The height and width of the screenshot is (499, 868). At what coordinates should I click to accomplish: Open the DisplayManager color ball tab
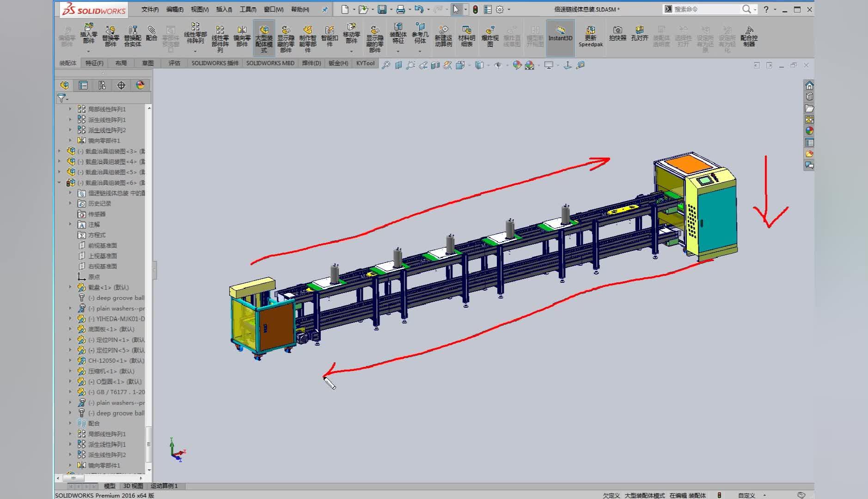[x=140, y=85]
